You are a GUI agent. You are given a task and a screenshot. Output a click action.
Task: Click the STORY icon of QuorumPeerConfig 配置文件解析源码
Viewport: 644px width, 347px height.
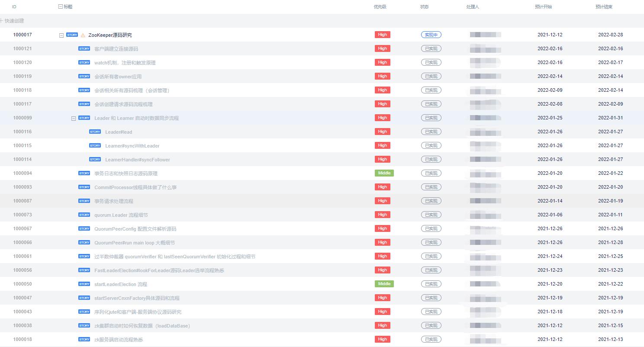pos(84,229)
